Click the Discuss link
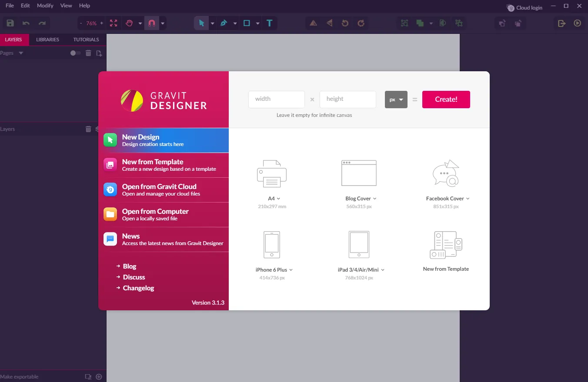Viewport: 588px width, 382px height. point(134,277)
